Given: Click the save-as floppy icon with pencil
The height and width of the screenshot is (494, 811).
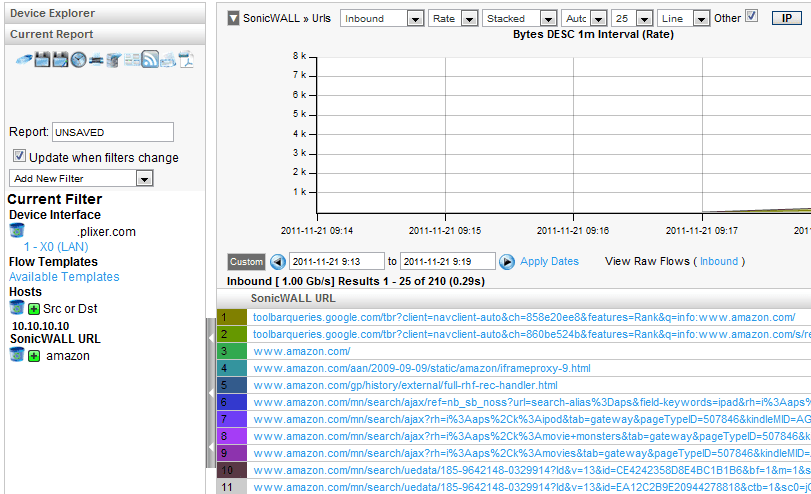Looking at the screenshot, I should point(61,59).
